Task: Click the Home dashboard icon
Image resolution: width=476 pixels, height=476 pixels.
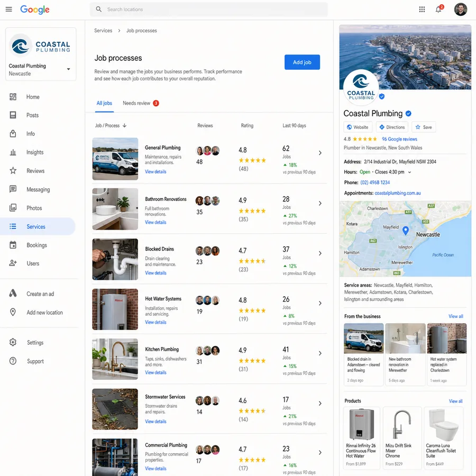Action: point(13,97)
